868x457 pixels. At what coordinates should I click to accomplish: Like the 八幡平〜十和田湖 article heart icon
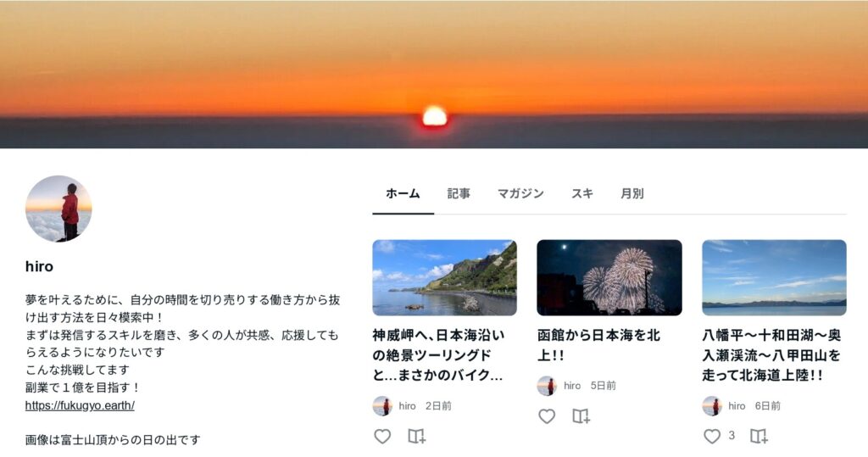click(712, 437)
